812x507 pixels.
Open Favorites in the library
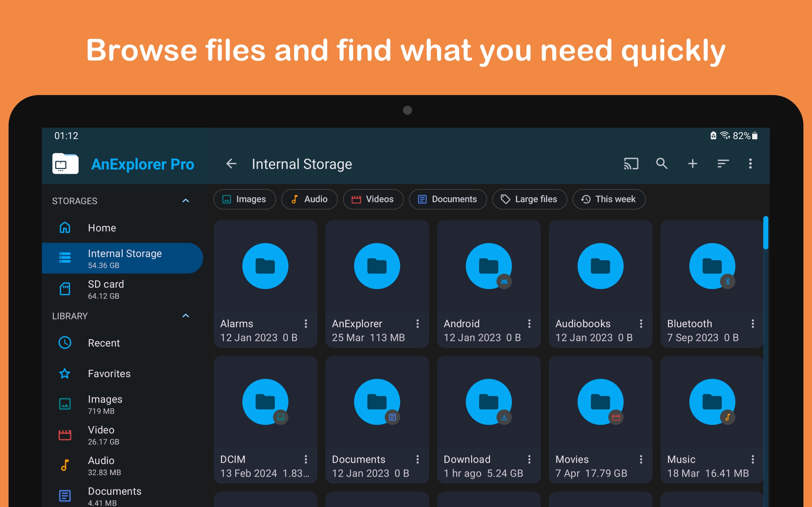109,374
